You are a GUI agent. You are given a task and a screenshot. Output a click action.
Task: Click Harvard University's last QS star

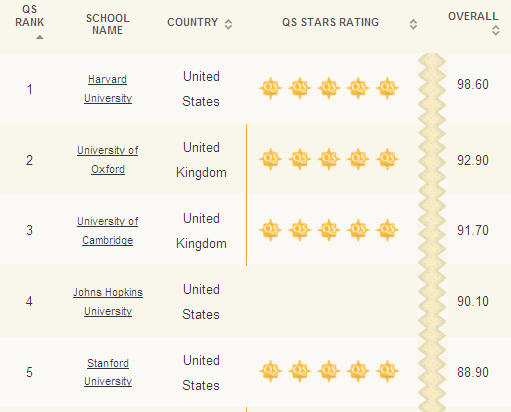pos(387,88)
